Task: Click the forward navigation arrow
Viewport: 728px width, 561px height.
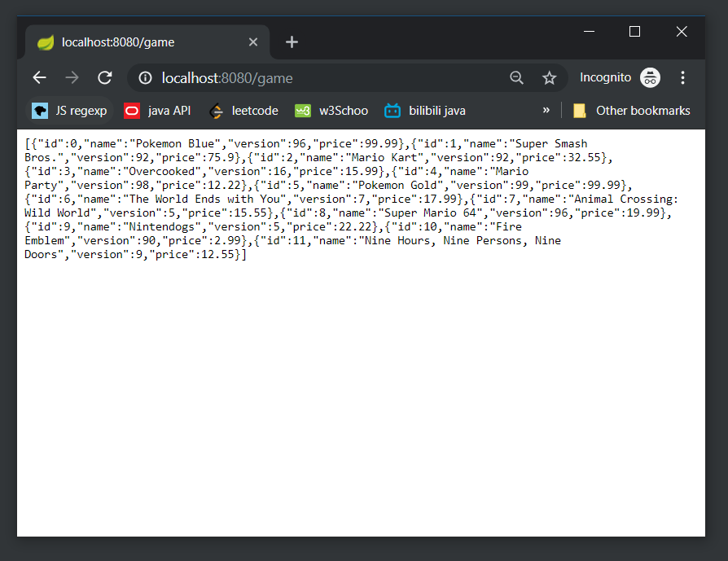Action: click(x=72, y=77)
